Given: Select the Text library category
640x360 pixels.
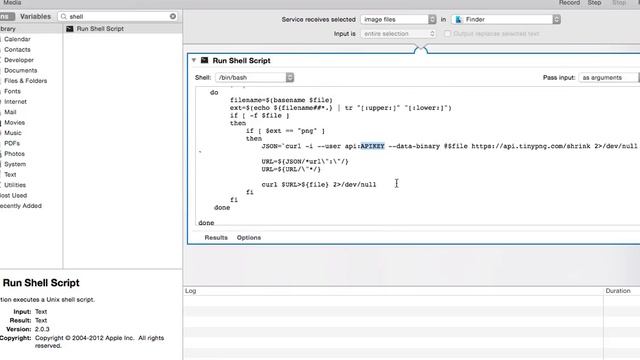Looking at the screenshot, I should [x=10, y=174].
